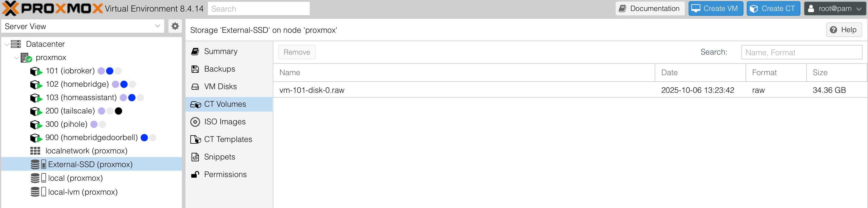Open the CT Templates section
Screen dimensions: 868x208
point(228,139)
